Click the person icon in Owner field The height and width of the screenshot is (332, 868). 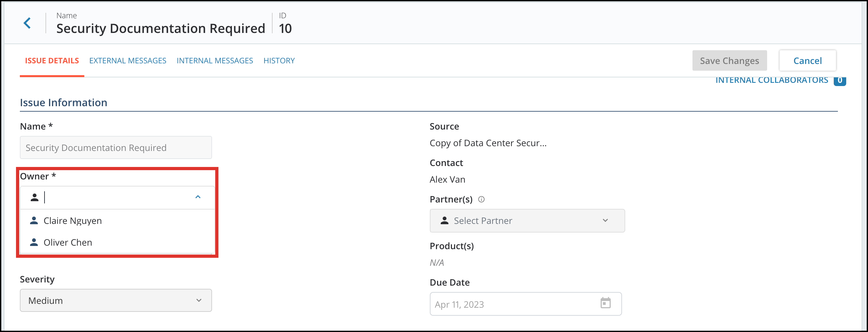coord(34,197)
